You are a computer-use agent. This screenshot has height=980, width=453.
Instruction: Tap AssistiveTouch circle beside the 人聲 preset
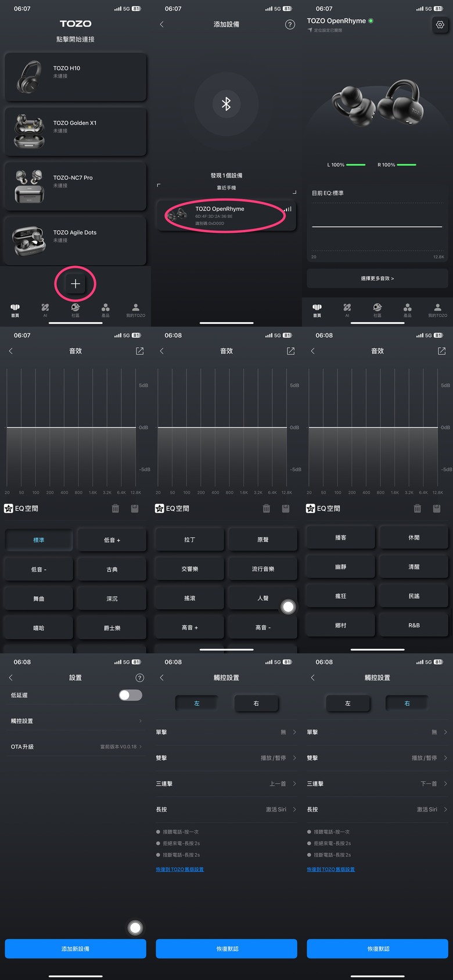click(288, 607)
